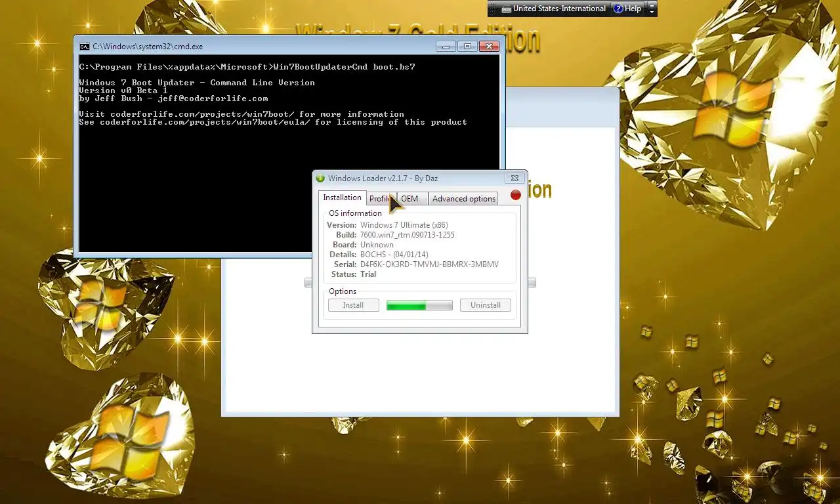Click the cmd.exe title bar icon
Viewport: 840px width, 504px height.
point(85,47)
